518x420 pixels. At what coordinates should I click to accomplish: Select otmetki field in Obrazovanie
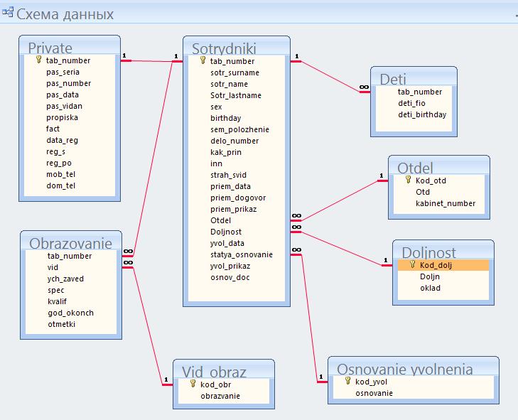(x=61, y=324)
